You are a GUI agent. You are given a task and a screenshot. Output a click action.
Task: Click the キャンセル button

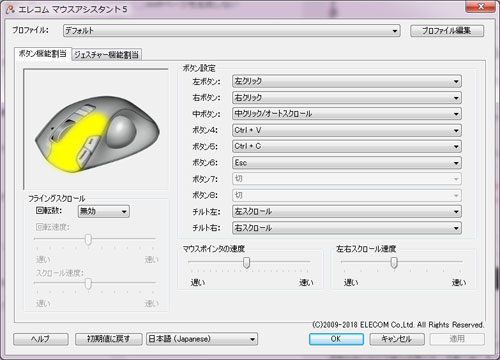point(397,339)
